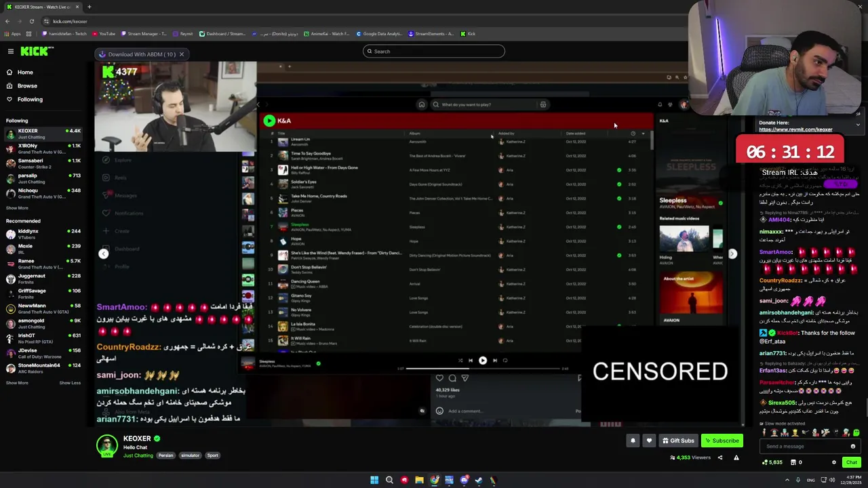Follow channel with the heart button
The width and height of the screenshot is (868, 488).
[x=649, y=441]
